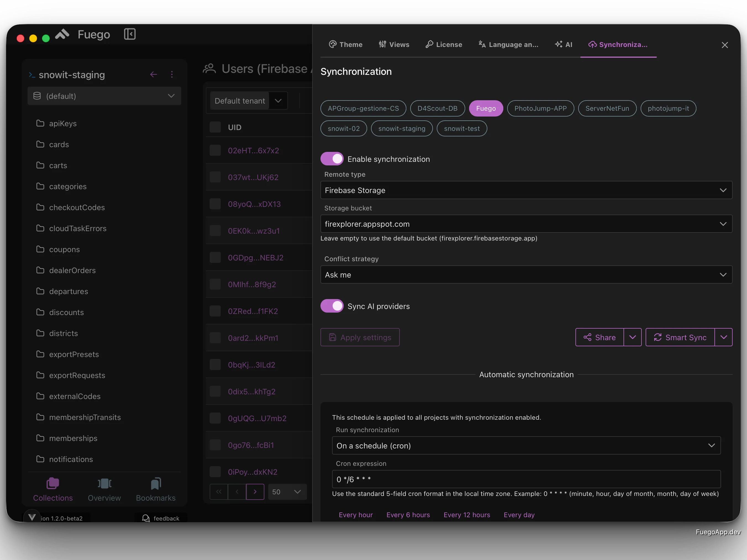Expand the (default) database dropdown
This screenshot has width=747, height=560.
click(104, 96)
